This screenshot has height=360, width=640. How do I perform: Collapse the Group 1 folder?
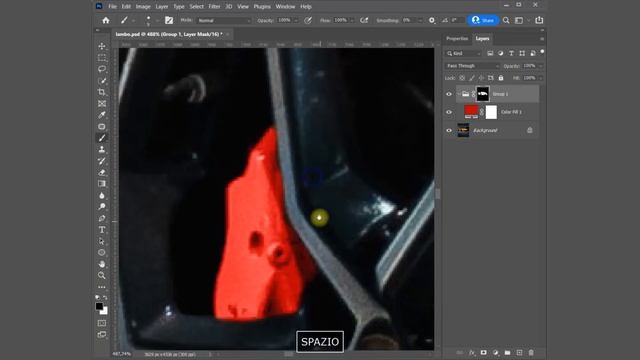459,94
